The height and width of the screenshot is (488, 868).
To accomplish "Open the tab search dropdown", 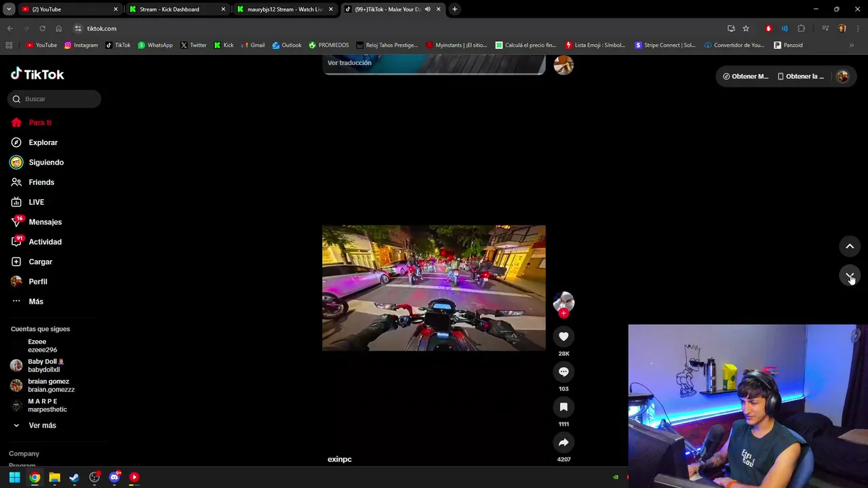I will [x=9, y=9].
